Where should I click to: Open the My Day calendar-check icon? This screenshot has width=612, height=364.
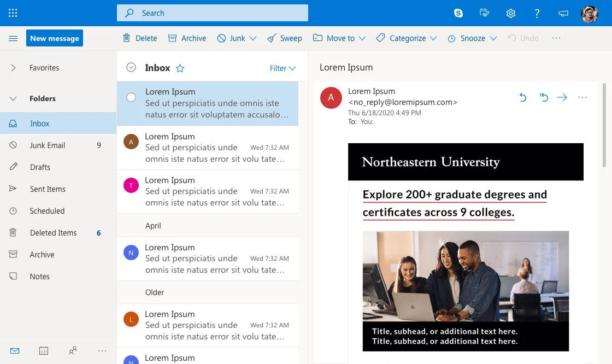484,13
